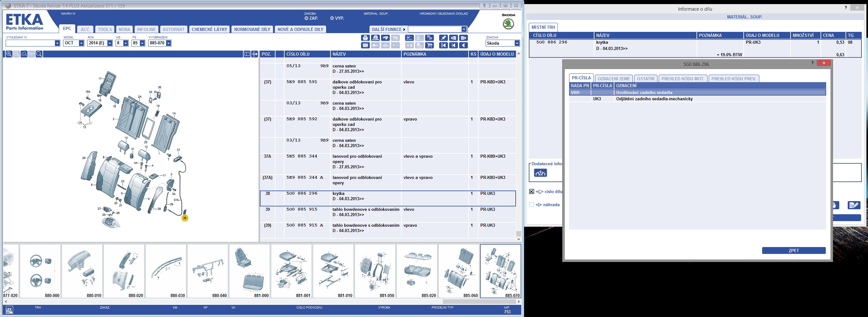Click the double-bar first record arrow
Image resolution: width=868 pixels, height=317 pixels.
[x=444, y=46]
